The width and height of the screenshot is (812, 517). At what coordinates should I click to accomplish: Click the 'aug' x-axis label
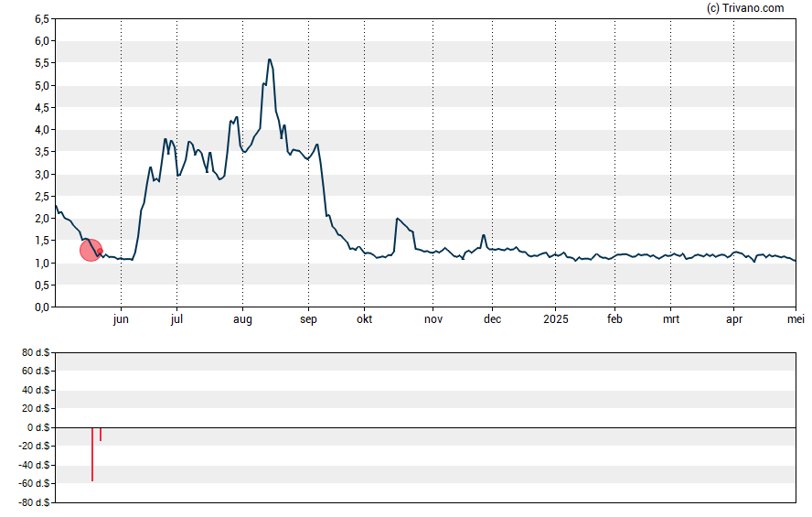coord(242,319)
